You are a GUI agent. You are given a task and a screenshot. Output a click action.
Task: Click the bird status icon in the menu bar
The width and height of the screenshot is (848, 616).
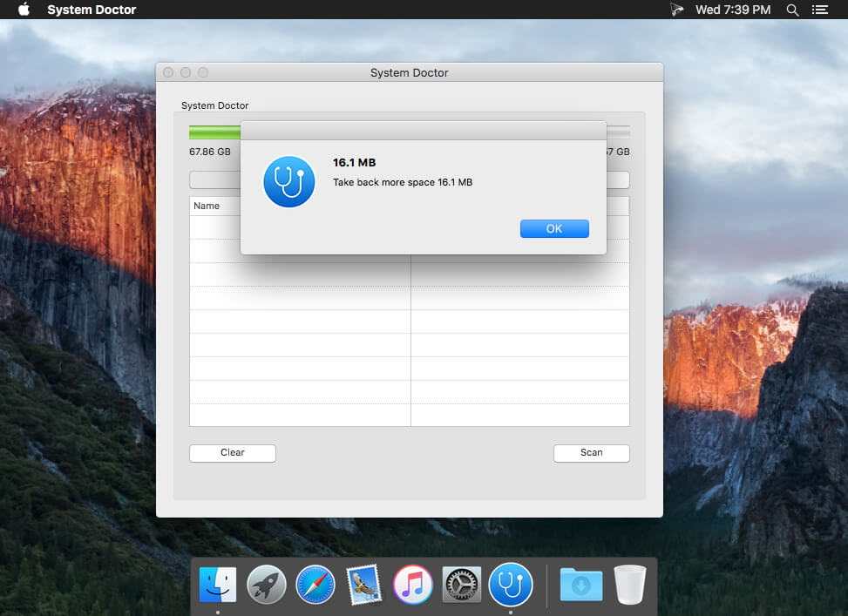click(676, 10)
